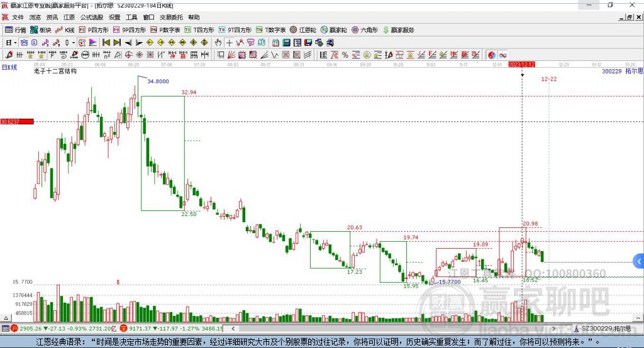
Task: Click the 15.7700 low price label on chart
Action: pyautogui.click(x=450, y=282)
